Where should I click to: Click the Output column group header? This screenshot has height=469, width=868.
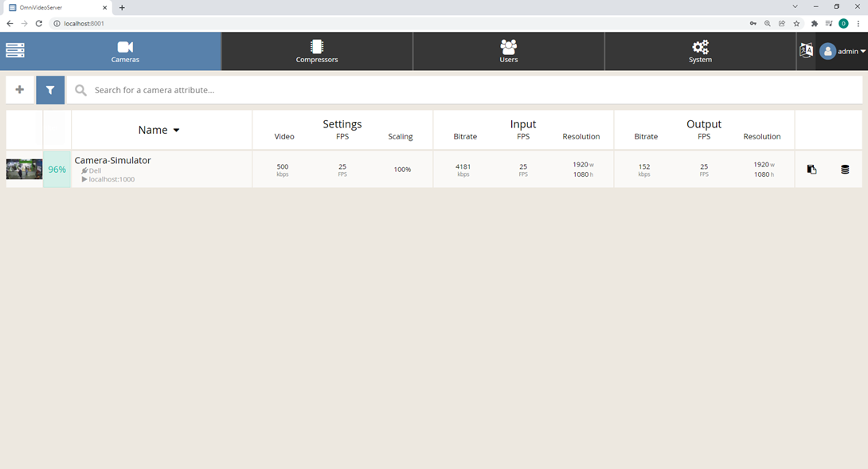tap(704, 124)
